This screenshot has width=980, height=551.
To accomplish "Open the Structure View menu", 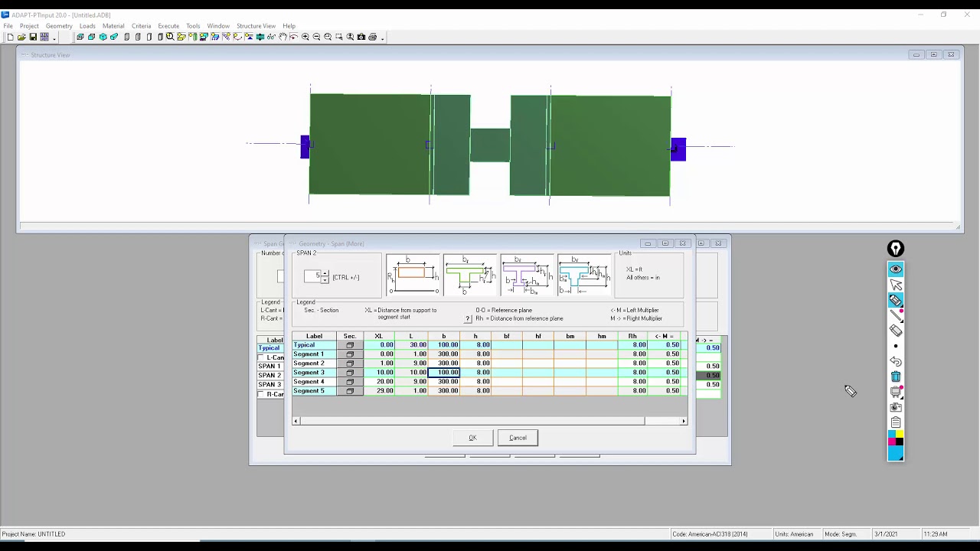I will pos(256,26).
